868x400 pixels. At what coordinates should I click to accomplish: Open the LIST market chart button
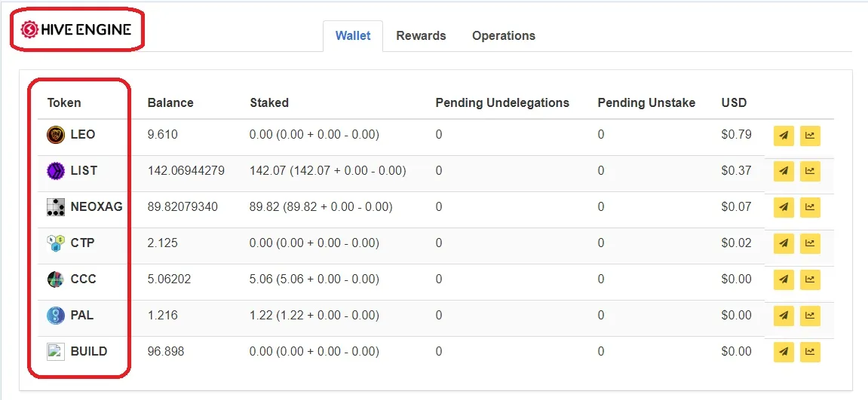point(810,172)
